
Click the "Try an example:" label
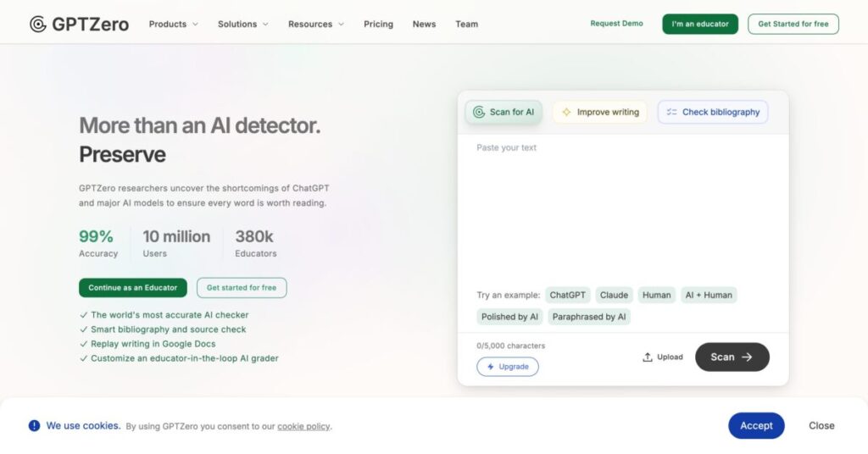tap(509, 296)
